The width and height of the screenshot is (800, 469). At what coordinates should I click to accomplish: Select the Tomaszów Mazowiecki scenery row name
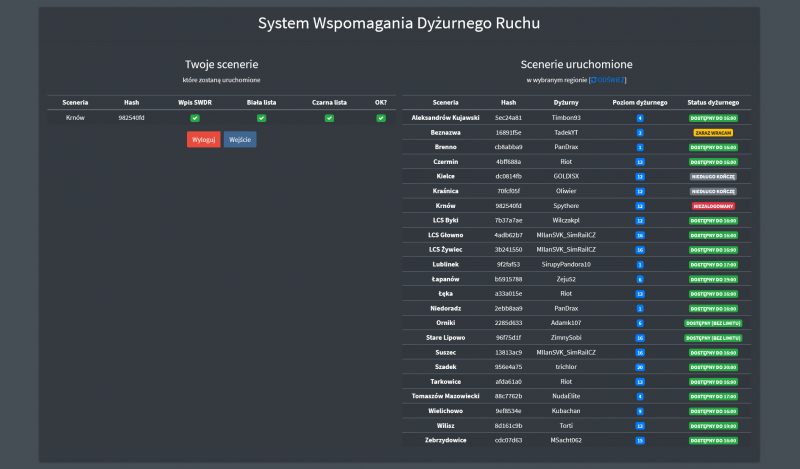coord(446,396)
